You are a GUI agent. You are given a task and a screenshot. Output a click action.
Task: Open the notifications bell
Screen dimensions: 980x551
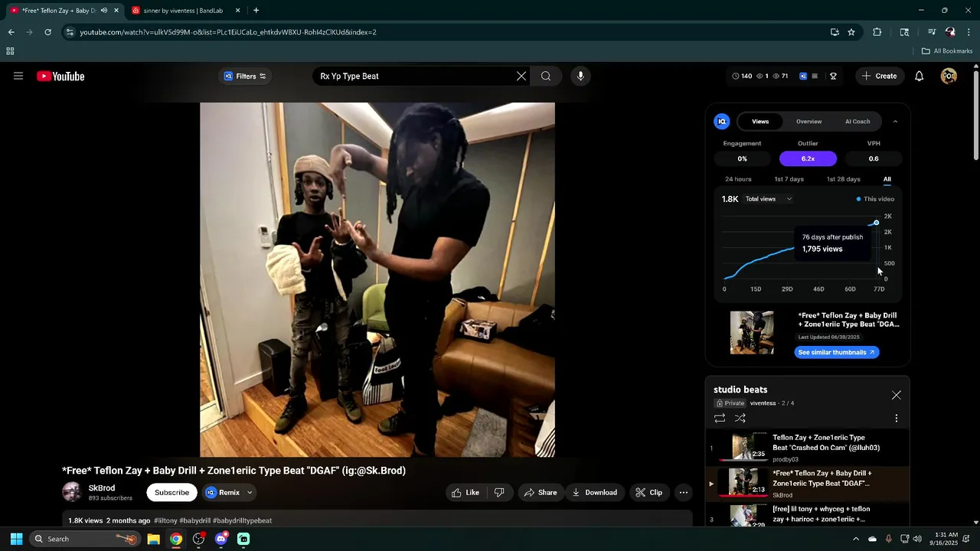[920, 76]
